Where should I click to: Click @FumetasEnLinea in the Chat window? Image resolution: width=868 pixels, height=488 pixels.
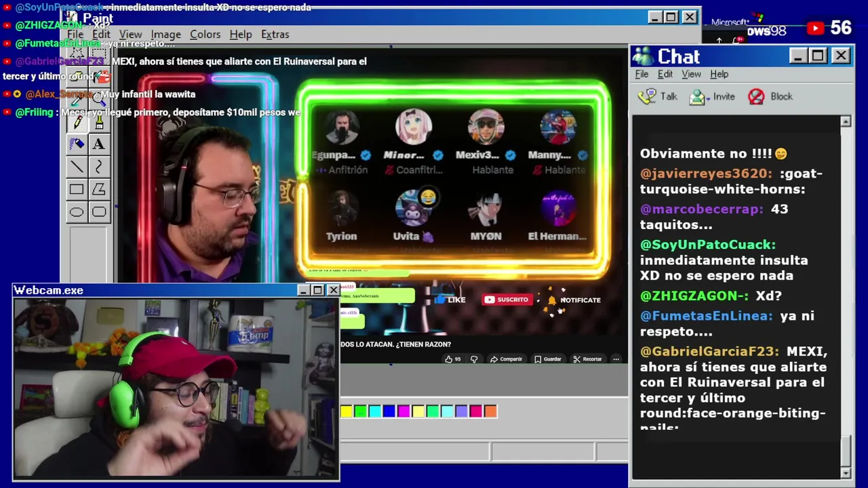click(x=706, y=316)
